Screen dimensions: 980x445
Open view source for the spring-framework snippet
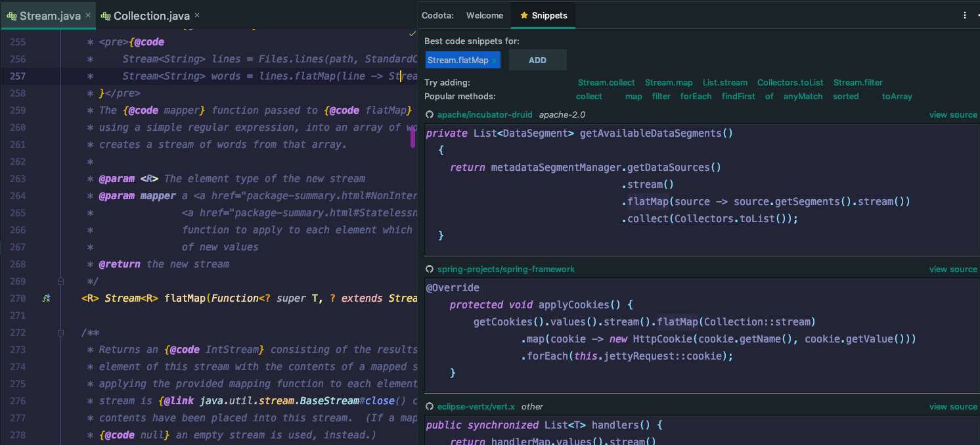click(x=952, y=269)
